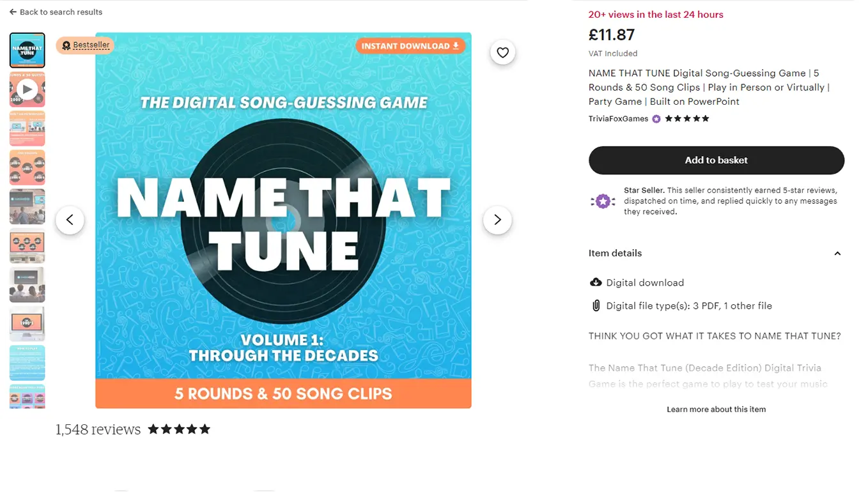Open the TriviaFoxGames seller page
The height and width of the screenshot is (492, 868).
(x=618, y=118)
